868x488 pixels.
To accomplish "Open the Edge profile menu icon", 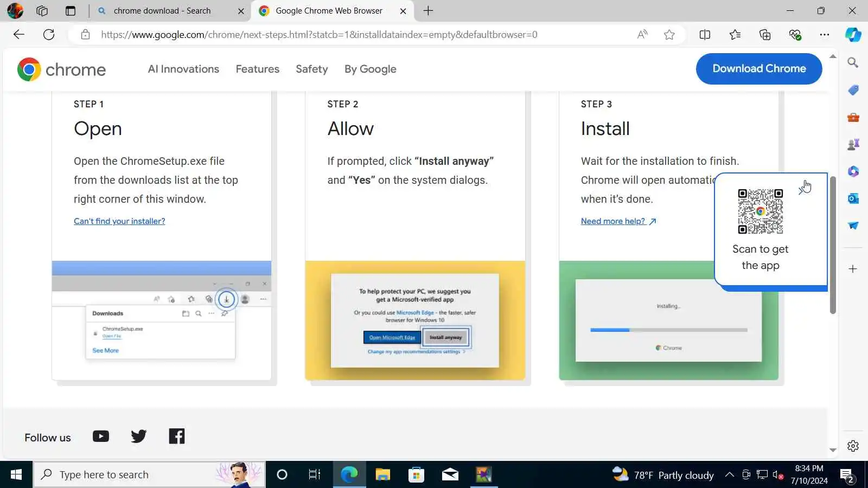I will pyautogui.click(x=15, y=10).
